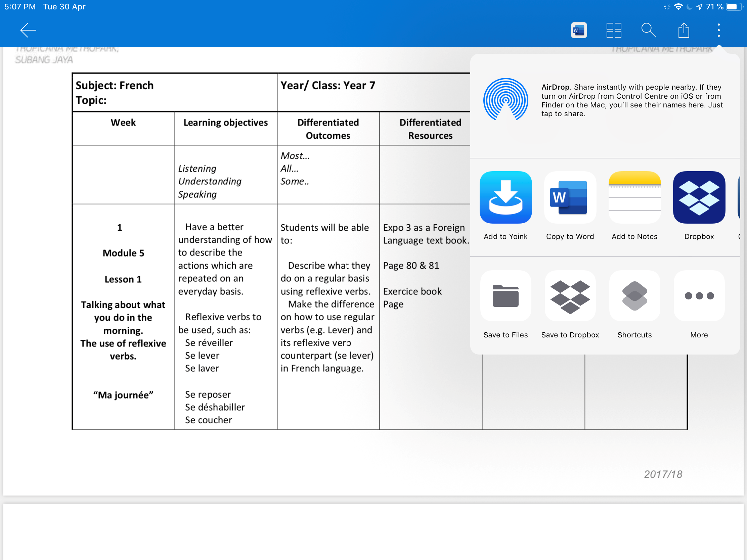
Task: Tap the “Ma journée” title
Action: pos(123,395)
